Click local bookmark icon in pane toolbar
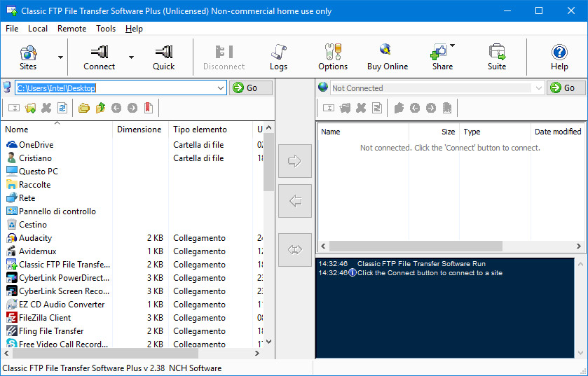This screenshot has height=376, width=588. pos(148,108)
